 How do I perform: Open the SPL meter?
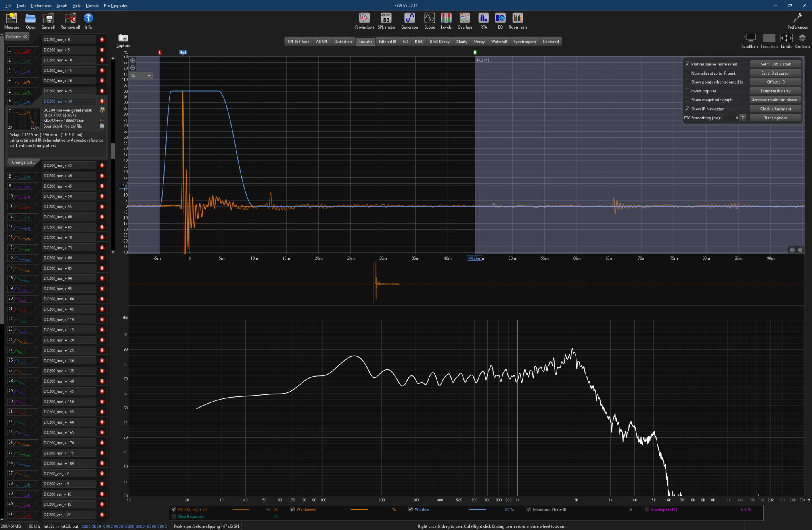pos(386,21)
